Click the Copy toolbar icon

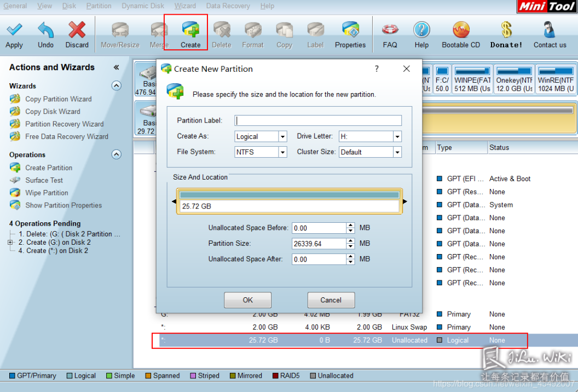click(x=284, y=30)
